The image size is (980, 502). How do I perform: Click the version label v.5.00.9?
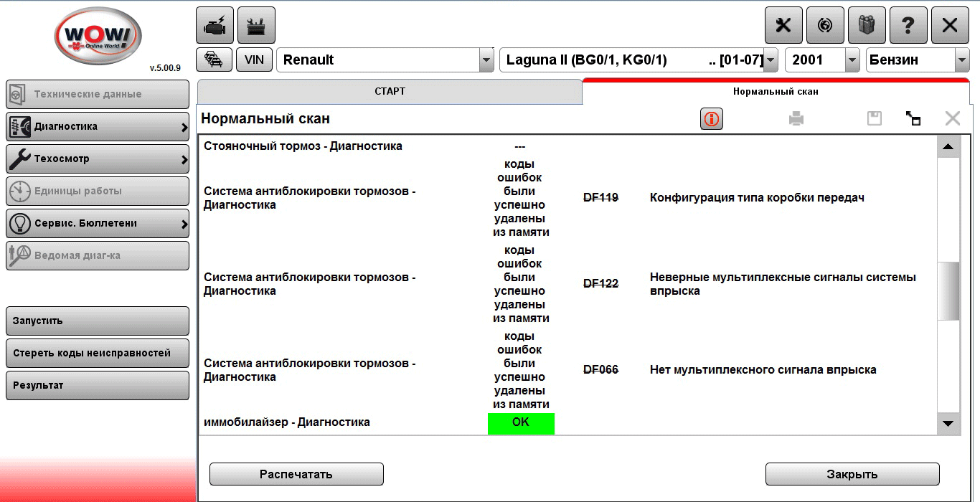point(165,68)
